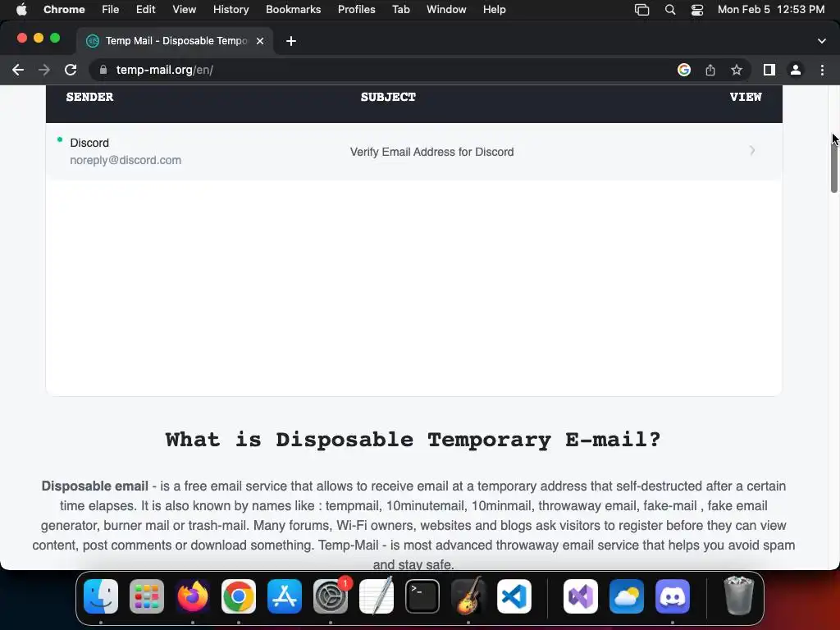840x630 pixels.
Task: Expand the tab search dropdown
Action: coord(822,41)
